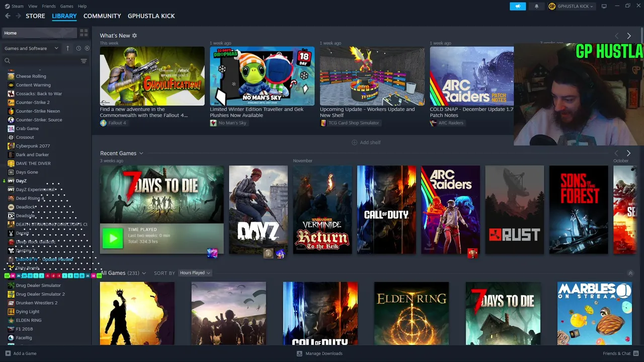
Task: Go to the STORE tab
Action: pos(35,16)
